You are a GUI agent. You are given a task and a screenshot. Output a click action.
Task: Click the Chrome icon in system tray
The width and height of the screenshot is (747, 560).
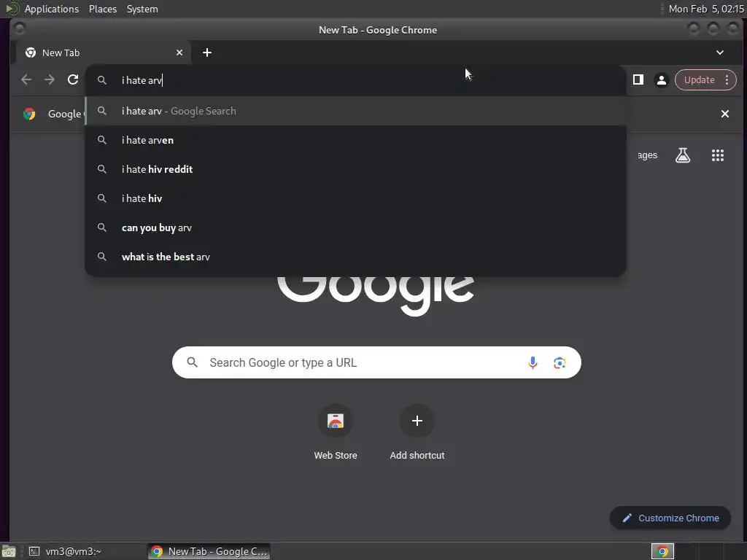pyautogui.click(x=662, y=551)
